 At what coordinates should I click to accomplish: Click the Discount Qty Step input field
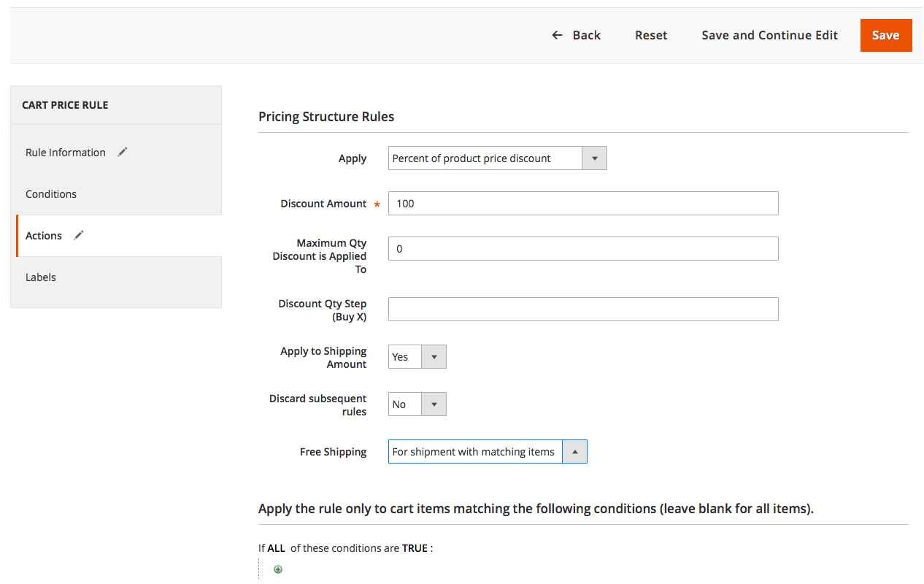click(583, 310)
